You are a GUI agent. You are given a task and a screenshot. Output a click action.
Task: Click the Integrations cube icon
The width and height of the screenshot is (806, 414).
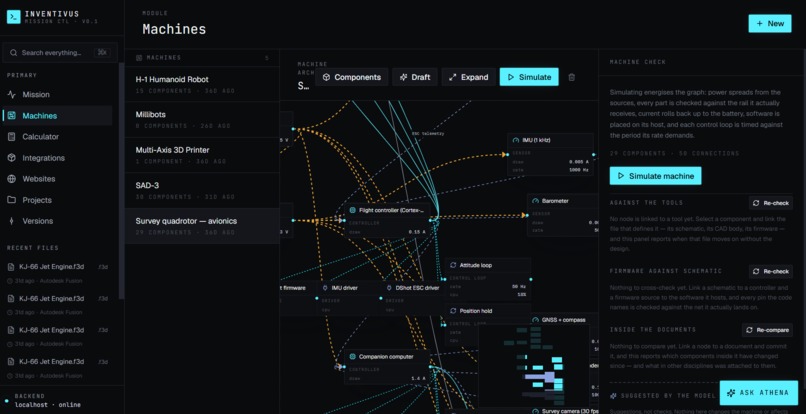click(x=12, y=158)
